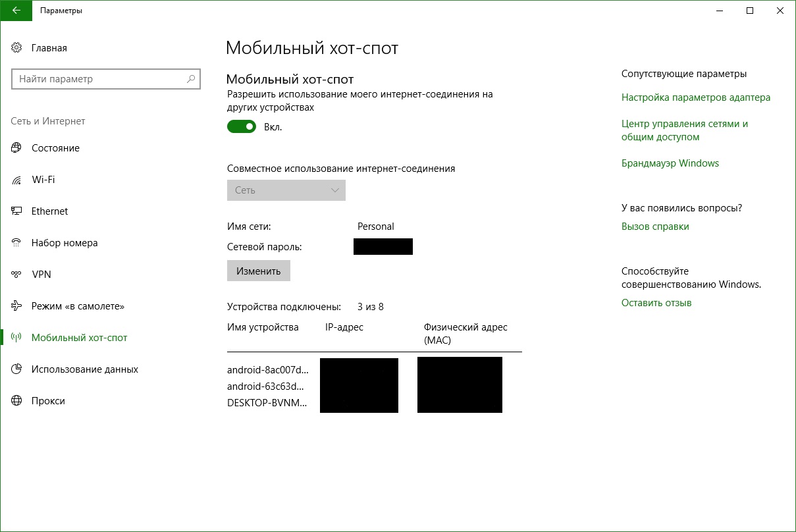Image resolution: width=796 pixels, height=532 pixels.
Task: Open the Dial-up settings section
Action: click(65, 243)
